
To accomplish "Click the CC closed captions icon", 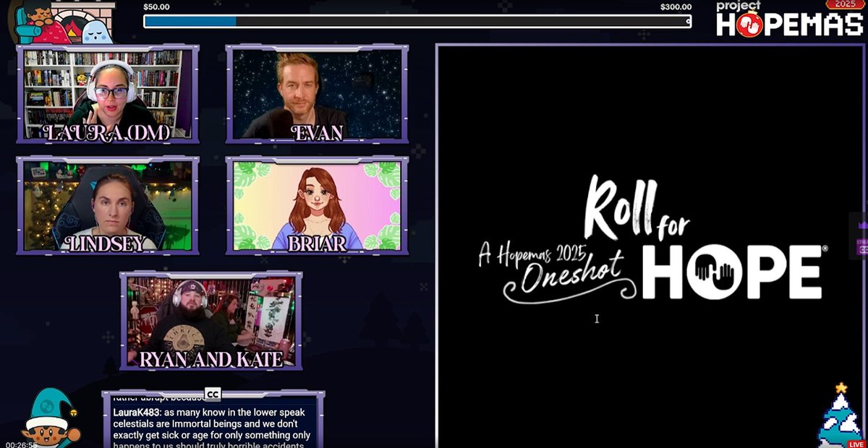I will pos(212,394).
